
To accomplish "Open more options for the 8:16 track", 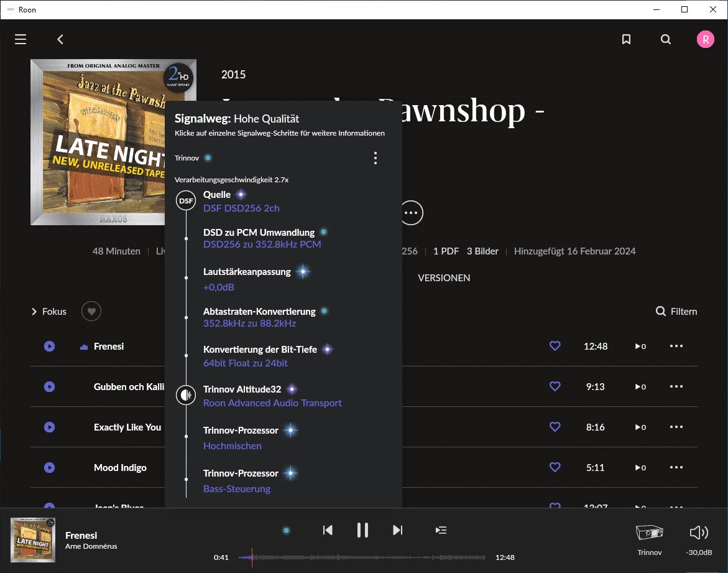I will click(x=676, y=427).
